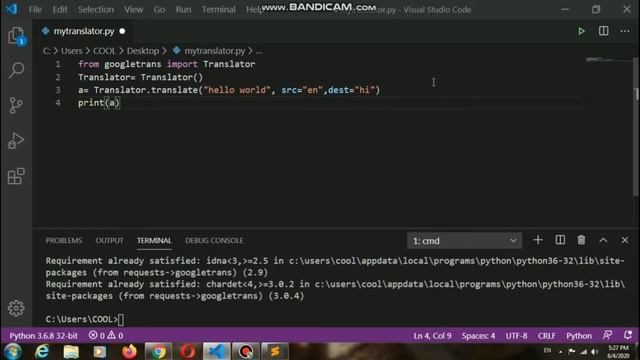Screen dimensions: 640x360
Task: Switch to the PROBLEMS panel tab
Action: point(64,240)
